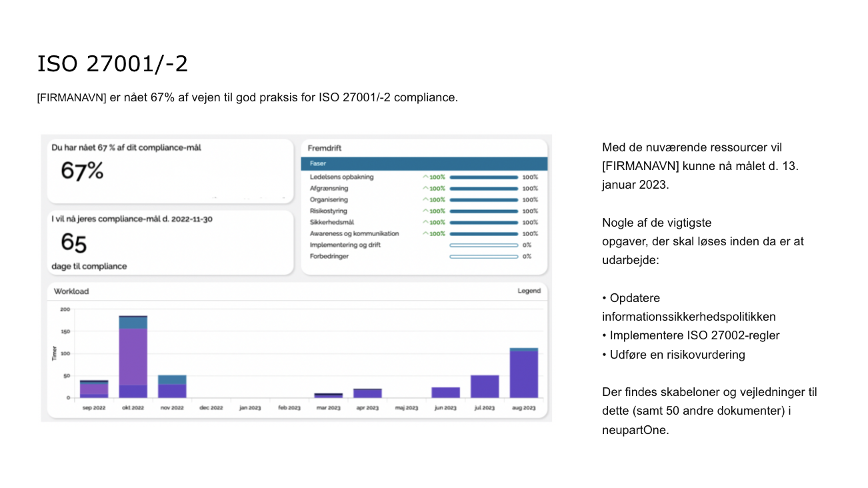868x488 pixels.
Task: Select the Ledelsens opbakning phase label
Action: tap(342, 177)
